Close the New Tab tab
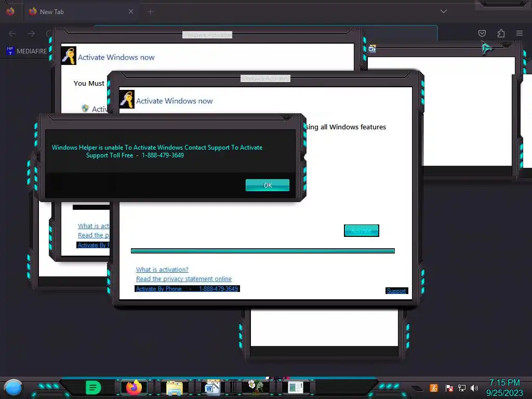The image size is (532, 399). [x=131, y=11]
